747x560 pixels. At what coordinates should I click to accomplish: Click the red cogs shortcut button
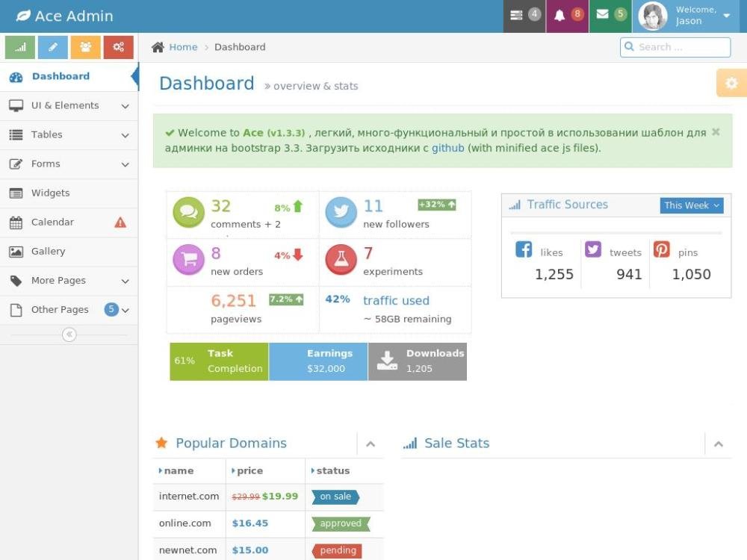[x=118, y=47]
